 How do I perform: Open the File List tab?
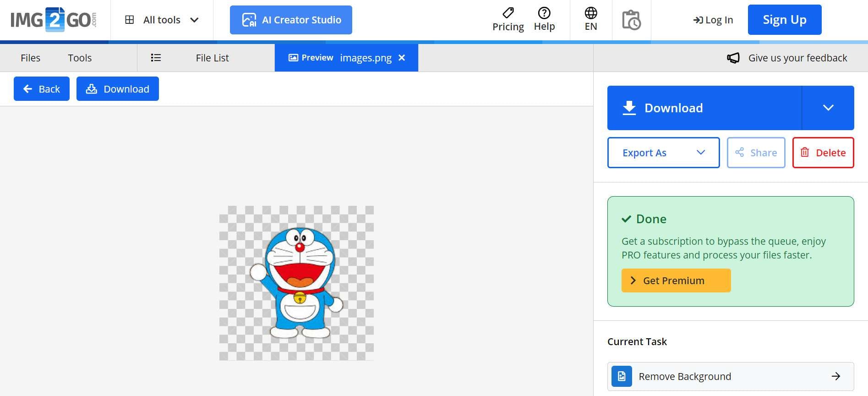coord(212,58)
